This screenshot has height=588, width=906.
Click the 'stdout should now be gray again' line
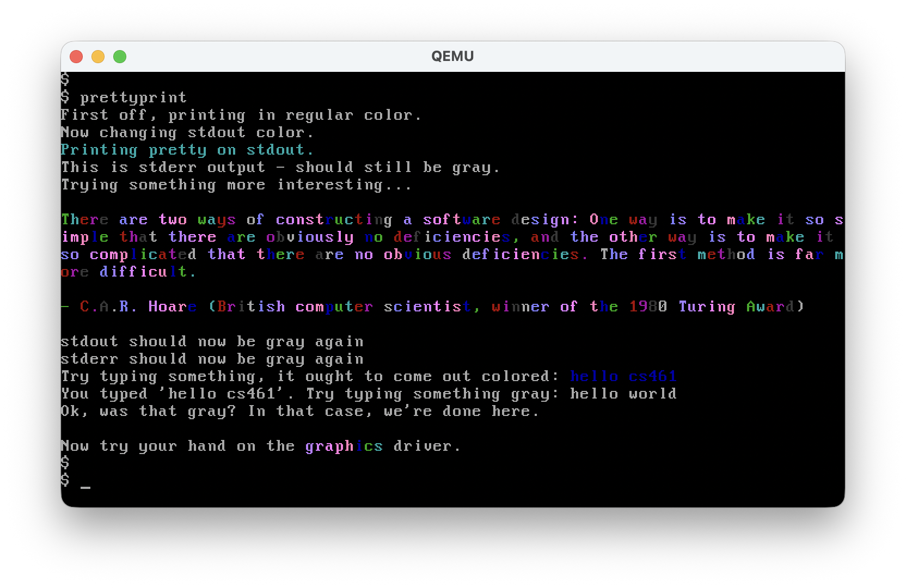pos(212,341)
